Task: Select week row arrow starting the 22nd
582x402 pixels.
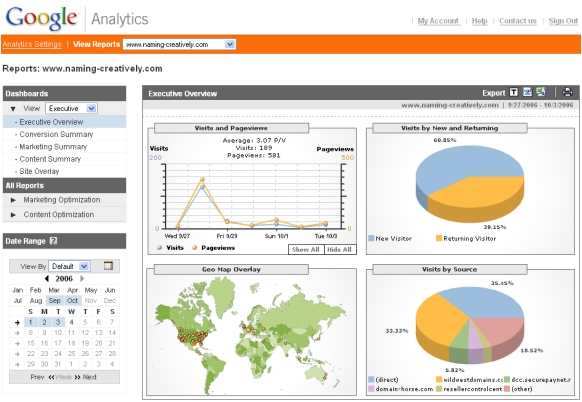Action: tap(17, 354)
